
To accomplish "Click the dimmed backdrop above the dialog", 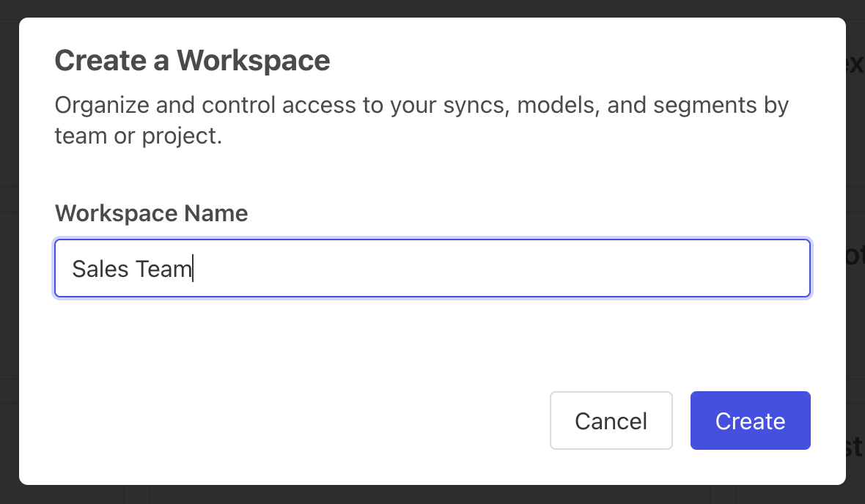I will (x=432, y=8).
